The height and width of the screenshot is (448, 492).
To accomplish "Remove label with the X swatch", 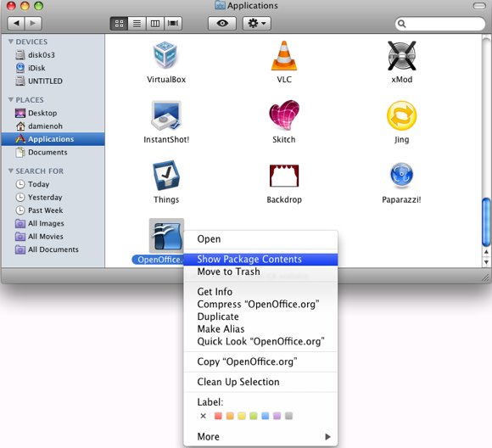I will click(x=203, y=416).
